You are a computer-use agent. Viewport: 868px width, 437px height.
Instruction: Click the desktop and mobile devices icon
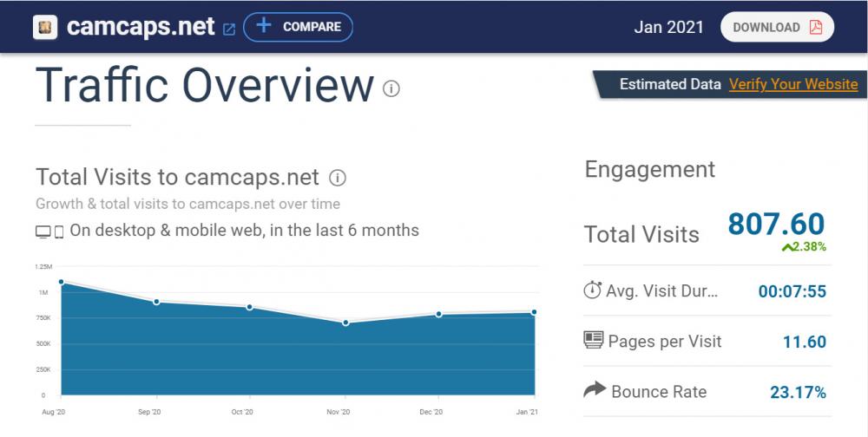coord(49,232)
